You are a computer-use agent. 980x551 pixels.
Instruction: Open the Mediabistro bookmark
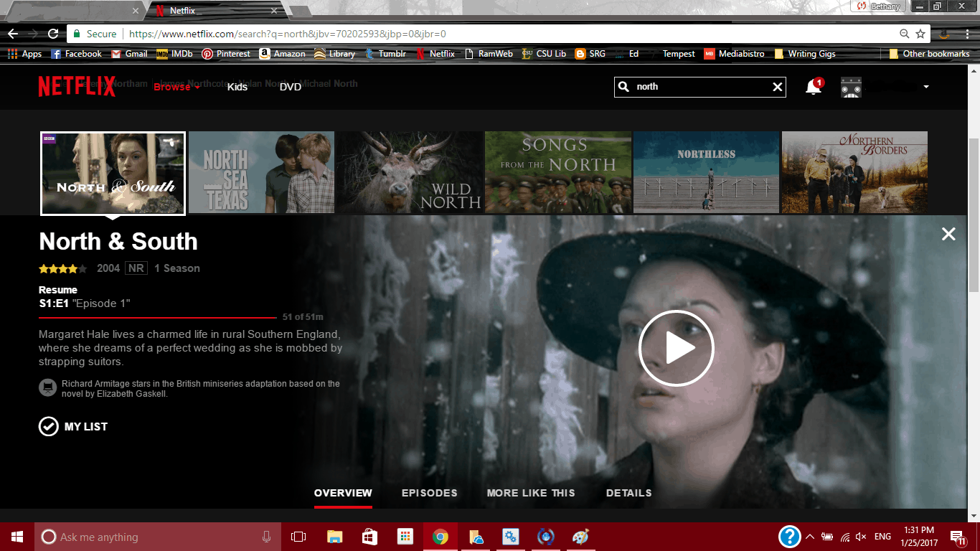click(734, 54)
